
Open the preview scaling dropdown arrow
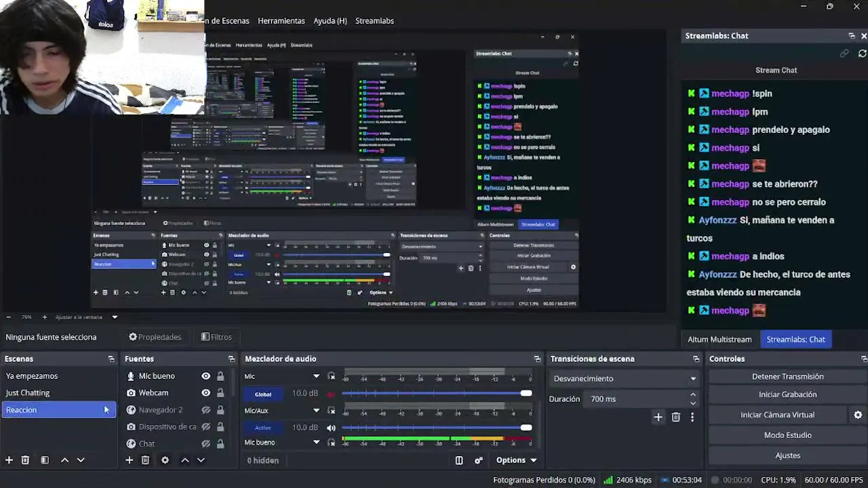(x=115, y=317)
